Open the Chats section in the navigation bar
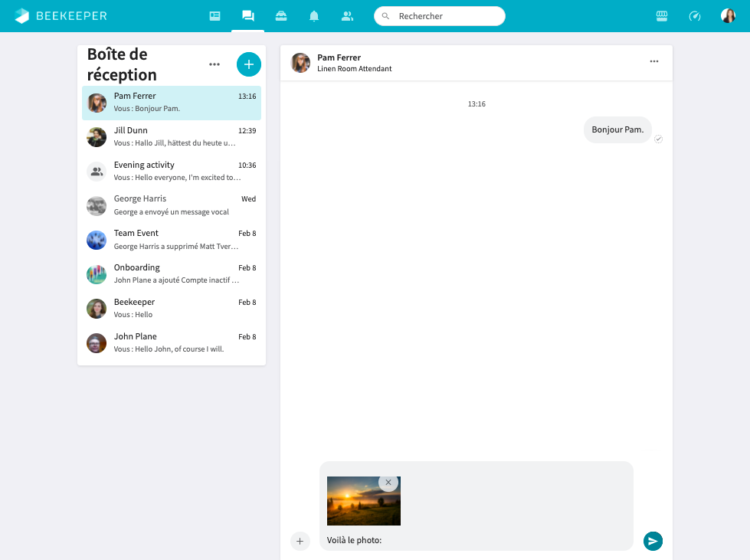The image size is (750, 560). (247, 15)
